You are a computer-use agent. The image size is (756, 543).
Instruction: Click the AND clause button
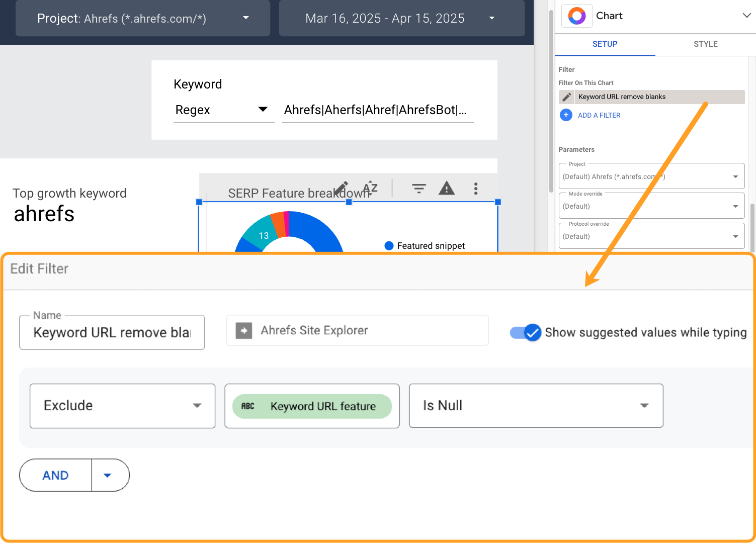55,475
